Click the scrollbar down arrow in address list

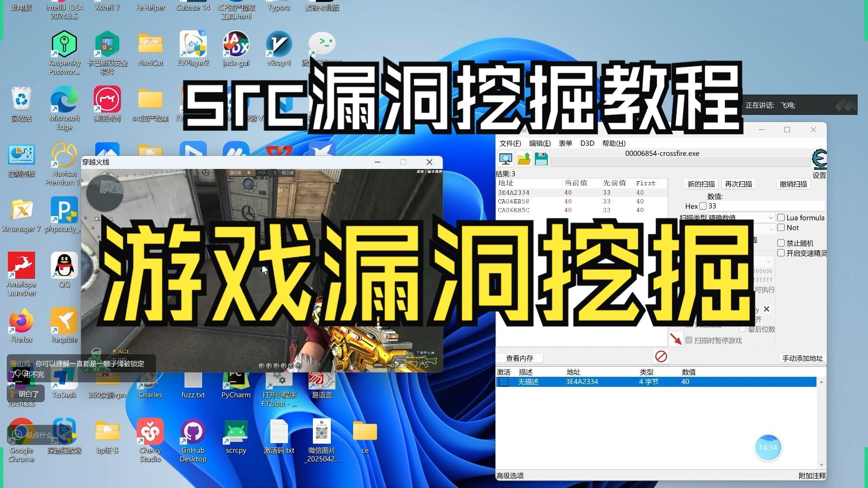[x=821, y=465]
